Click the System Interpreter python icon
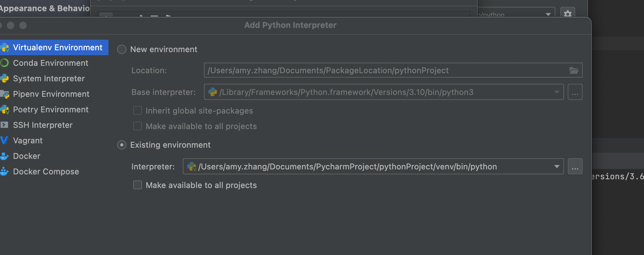The image size is (644, 255). [x=4, y=78]
